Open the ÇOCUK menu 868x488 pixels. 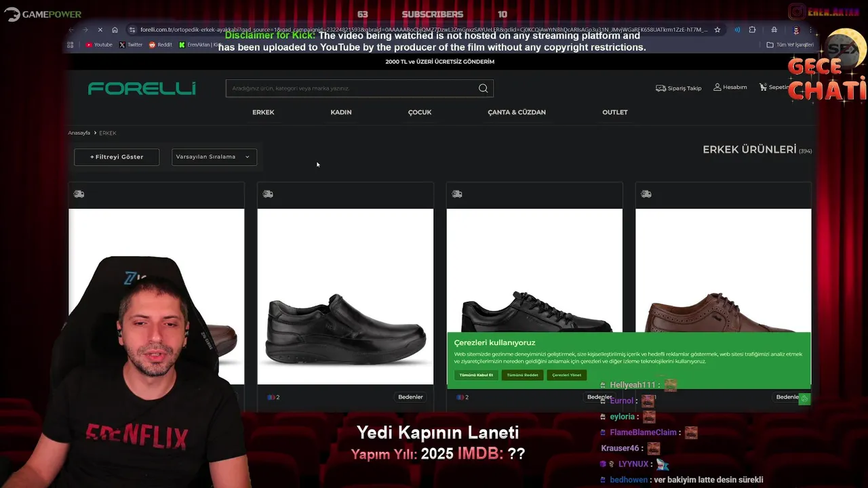[420, 113]
